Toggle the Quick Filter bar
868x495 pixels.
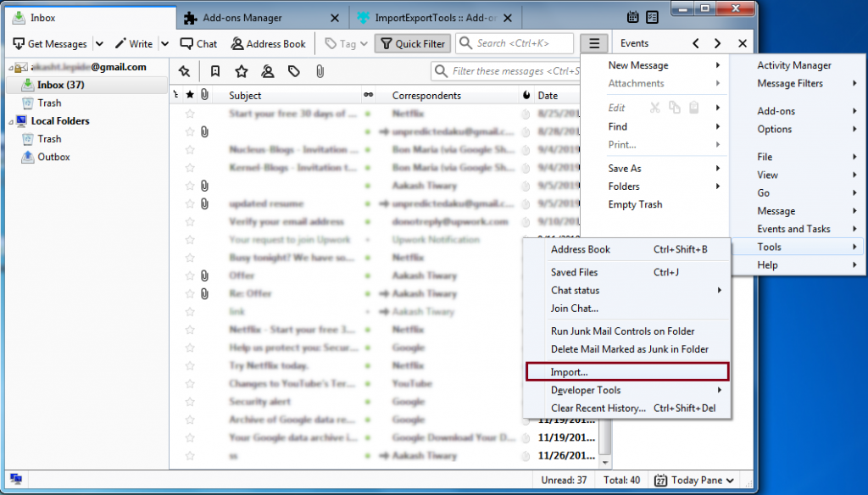[412, 43]
